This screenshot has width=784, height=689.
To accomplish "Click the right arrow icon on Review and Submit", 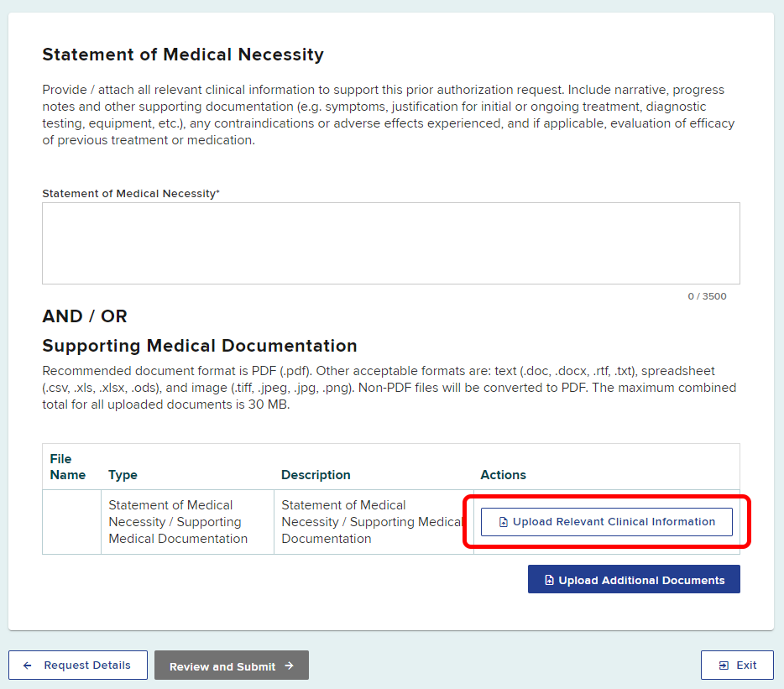I will point(289,666).
